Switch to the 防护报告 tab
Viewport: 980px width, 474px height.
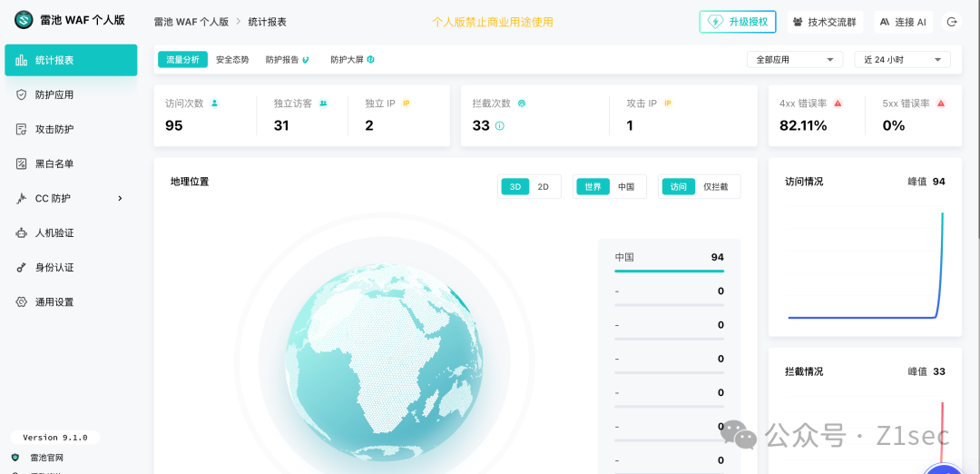(x=287, y=60)
